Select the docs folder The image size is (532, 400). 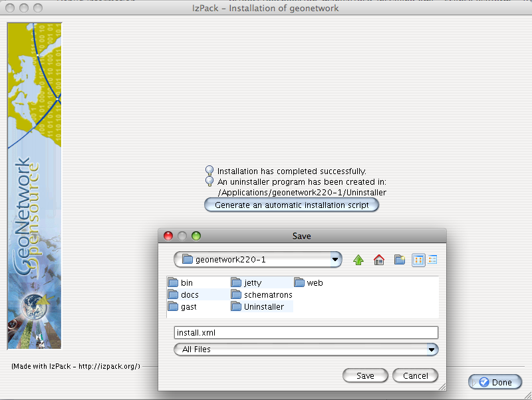pos(184,295)
